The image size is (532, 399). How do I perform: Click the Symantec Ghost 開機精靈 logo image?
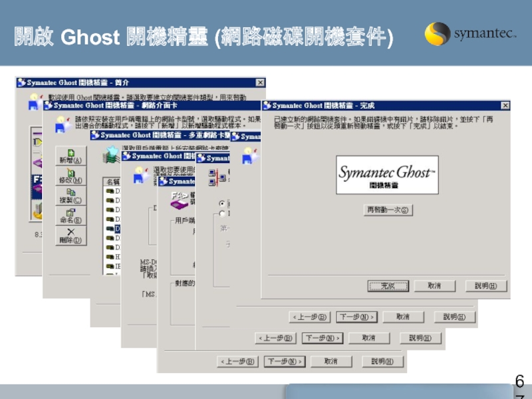pos(387,175)
